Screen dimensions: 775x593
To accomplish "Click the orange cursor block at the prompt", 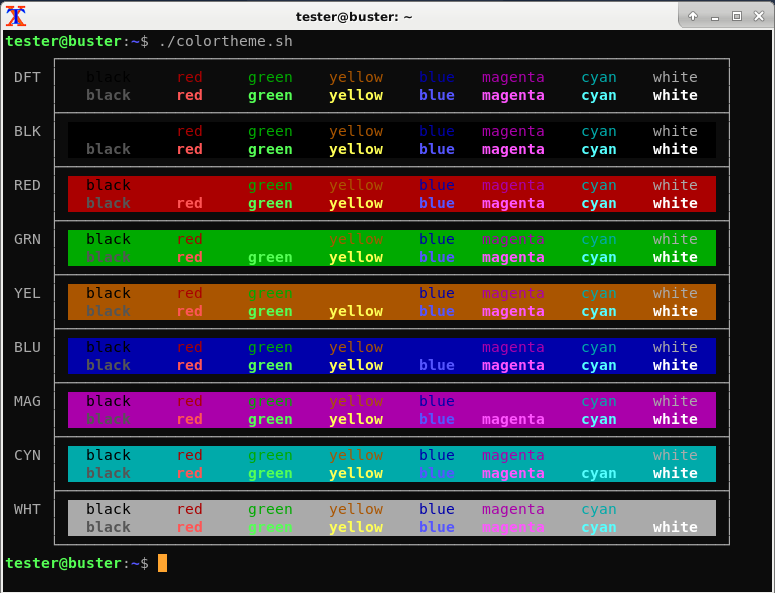I will click(162, 563).
